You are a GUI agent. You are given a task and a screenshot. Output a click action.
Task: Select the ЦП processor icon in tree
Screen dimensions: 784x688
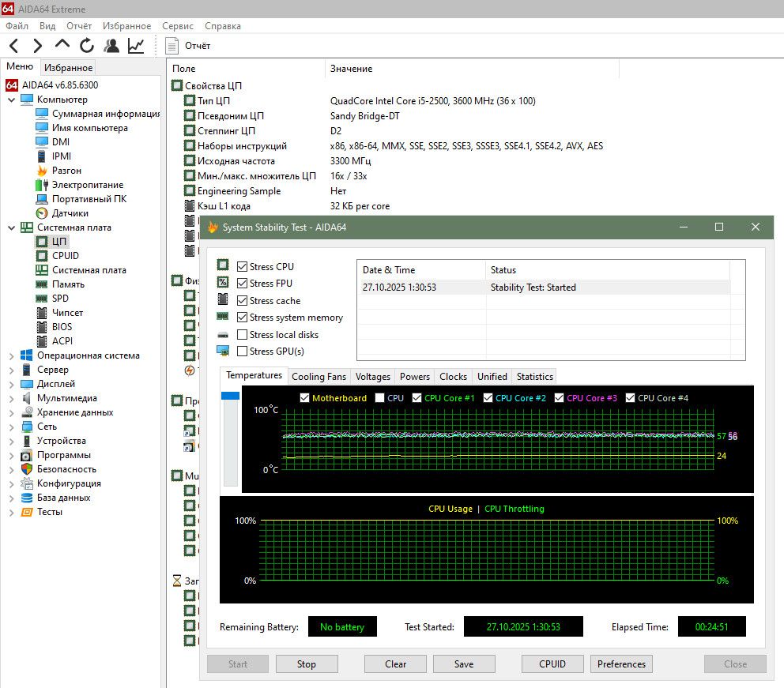point(43,242)
